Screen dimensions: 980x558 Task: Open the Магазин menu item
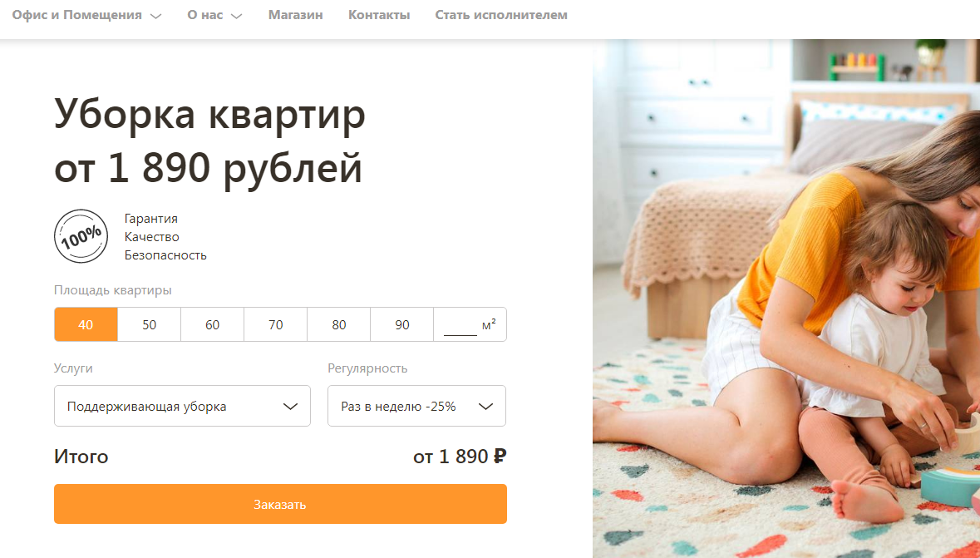(296, 15)
